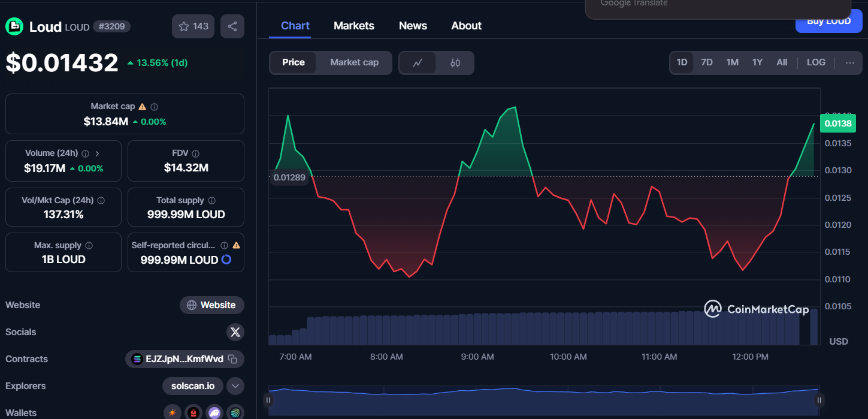Select the 7D time range
868x419 pixels.
point(707,62)
